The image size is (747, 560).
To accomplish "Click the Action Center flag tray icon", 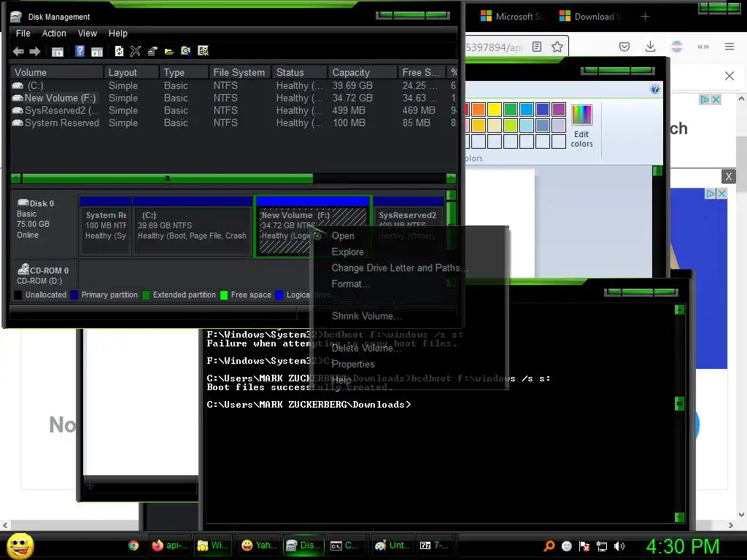I will (584, 546).
